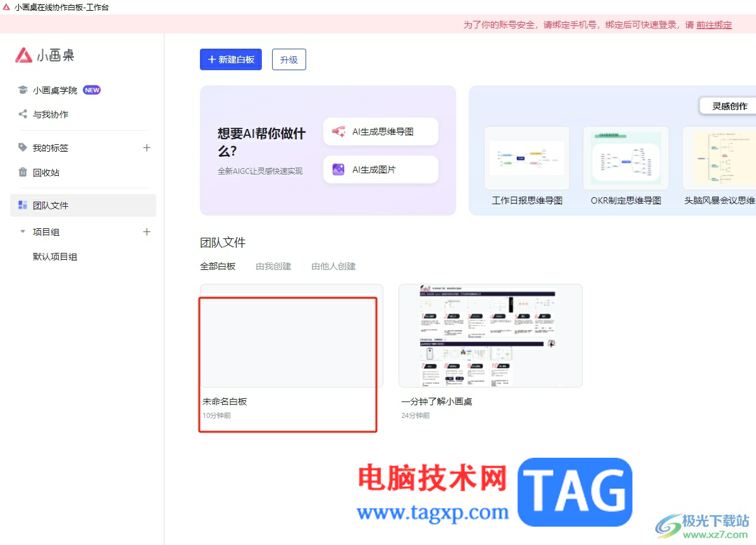Select 默认项目组 in the tree

tap(55, 257)
